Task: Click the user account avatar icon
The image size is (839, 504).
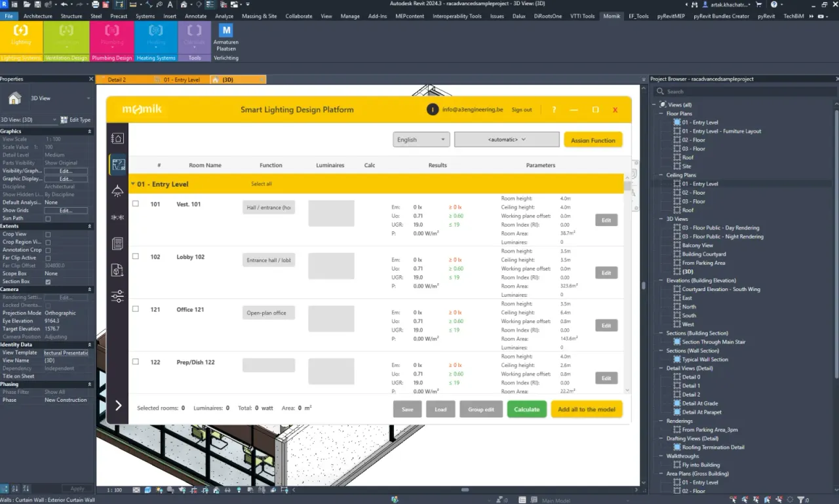Action: (x=432, y=109)
